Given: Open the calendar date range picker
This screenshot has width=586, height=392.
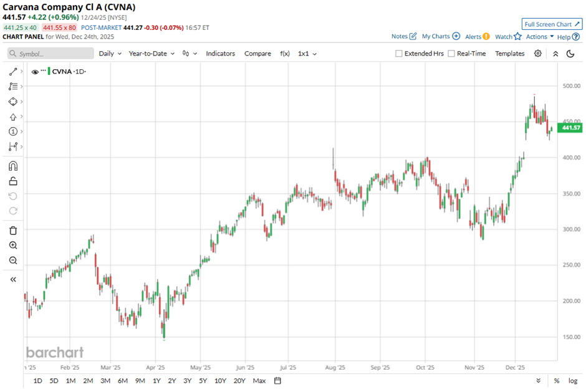Looking at the screenshot, I should pyautogui.click(x=278, y=380).
